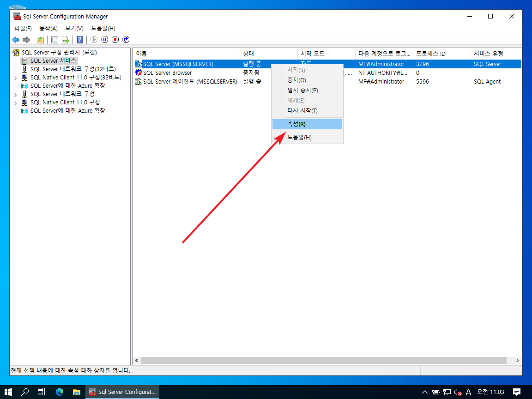Viewport: 532px width, 399px height.
Task: Click the 이름 column header
Action: point(185,54)
